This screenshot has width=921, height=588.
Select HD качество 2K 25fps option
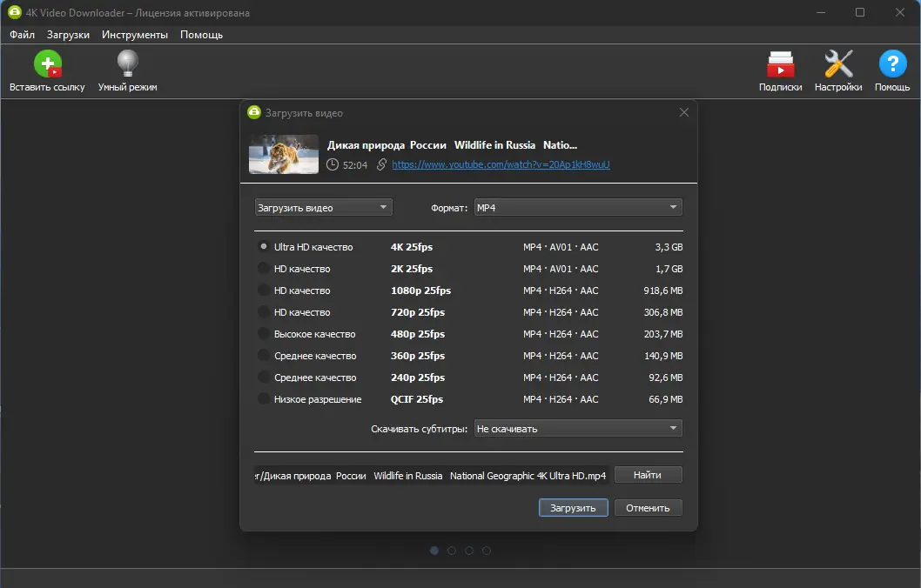(x=264, y=268)
